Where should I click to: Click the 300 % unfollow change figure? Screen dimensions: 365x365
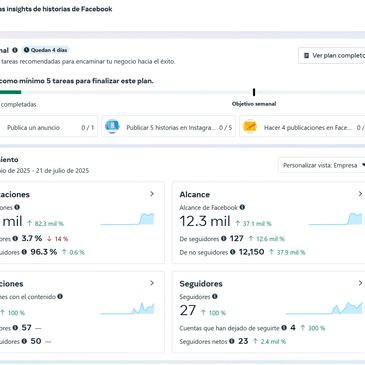click(x=313, y=328)
